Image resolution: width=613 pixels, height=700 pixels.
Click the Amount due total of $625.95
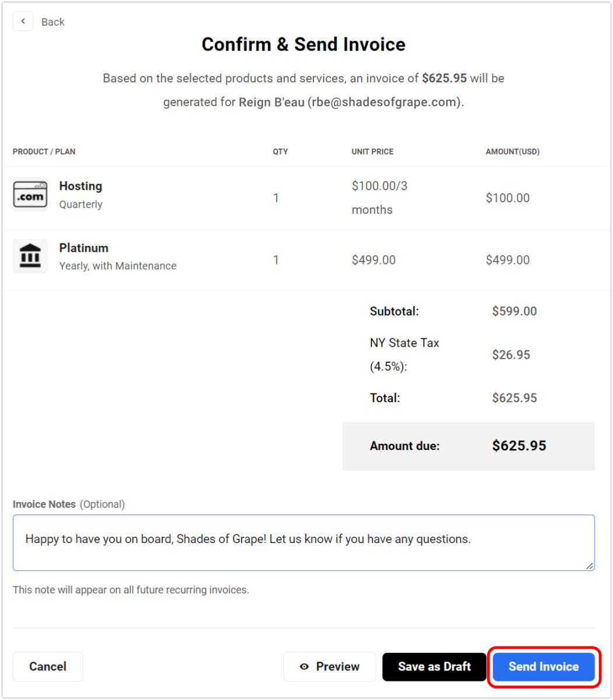coord(518,445)
